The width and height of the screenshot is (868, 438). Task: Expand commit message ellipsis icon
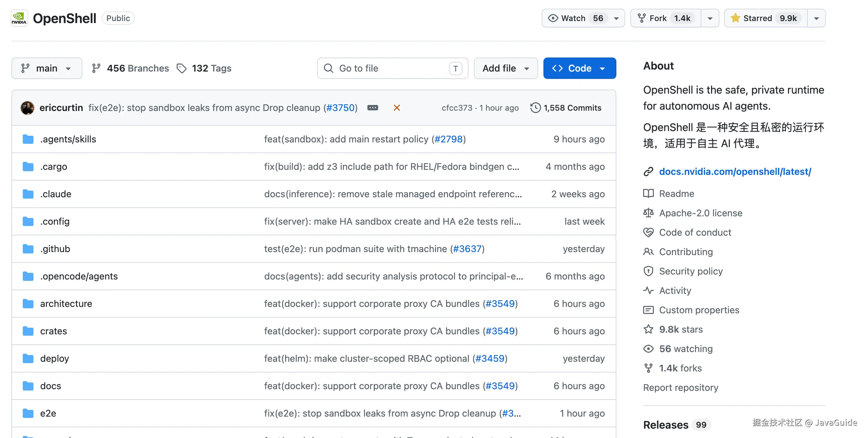pos(373,108)
